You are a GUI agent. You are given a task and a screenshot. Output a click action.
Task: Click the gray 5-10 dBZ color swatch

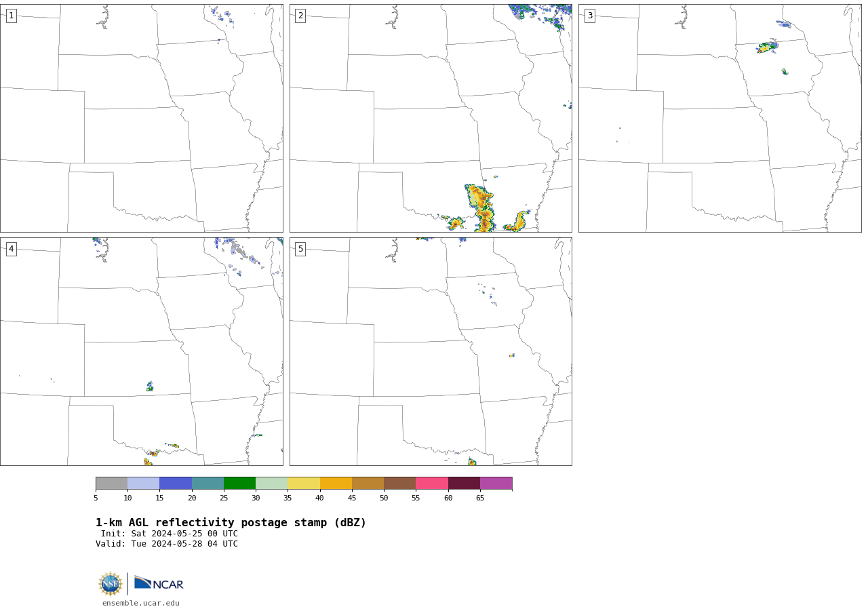click(111, 484)
